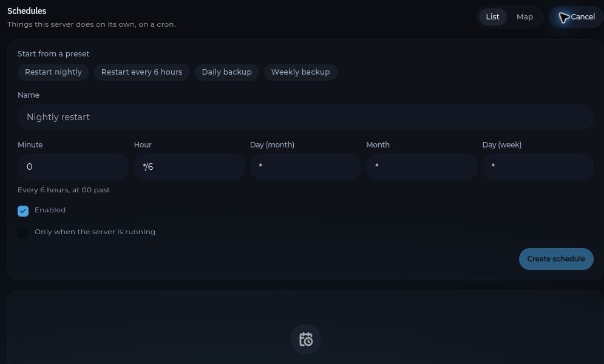This screenshot has width=604, height=364.
Task: Click the 'Start from a preset' label
Action: [x=53, y=54]
